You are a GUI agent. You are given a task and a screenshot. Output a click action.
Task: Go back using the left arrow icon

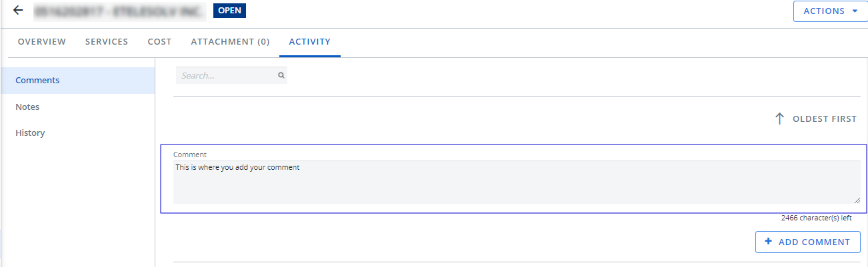(18, 11)
